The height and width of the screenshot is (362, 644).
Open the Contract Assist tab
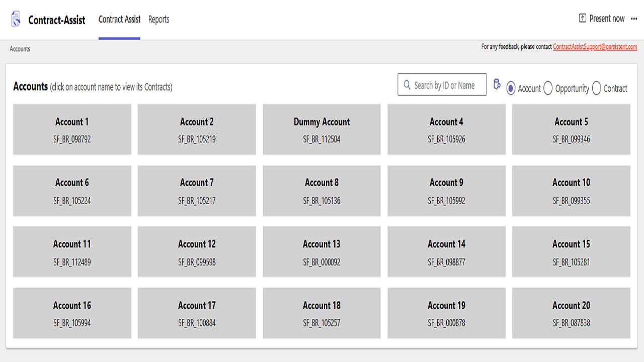[x=119, y=20]
